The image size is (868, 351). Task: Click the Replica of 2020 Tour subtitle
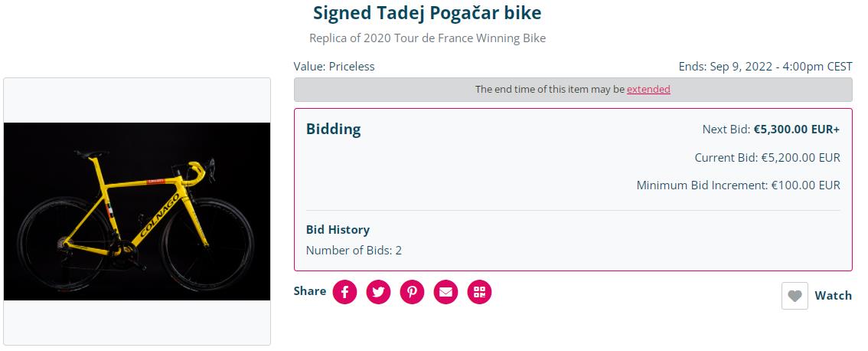pyautogui.click(x=427, y=38)
